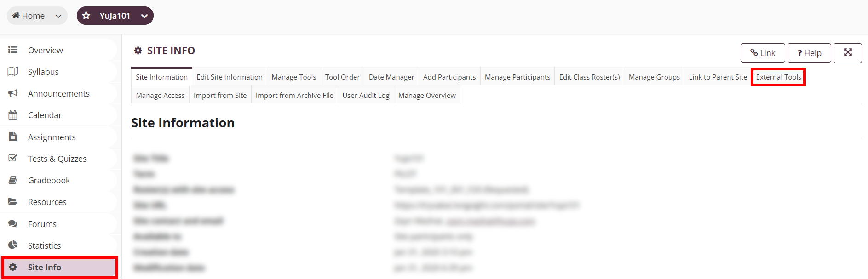Click the Gradebook icon

(13, 180)
